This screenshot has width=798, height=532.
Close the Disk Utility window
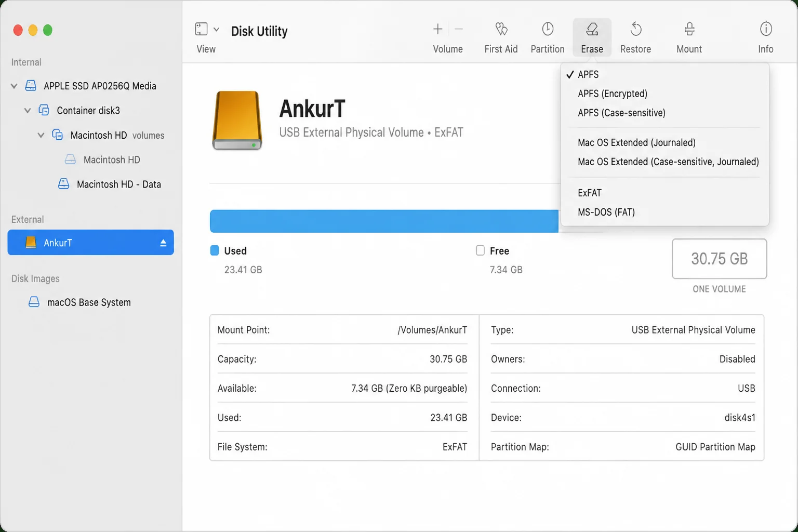[x=18, y=30]
